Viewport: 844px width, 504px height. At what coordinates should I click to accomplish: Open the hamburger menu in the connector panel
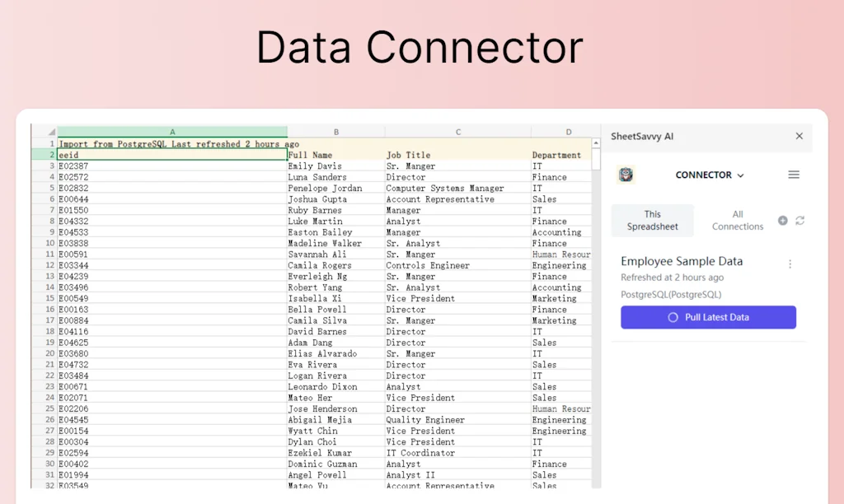[x=794, y=175]
